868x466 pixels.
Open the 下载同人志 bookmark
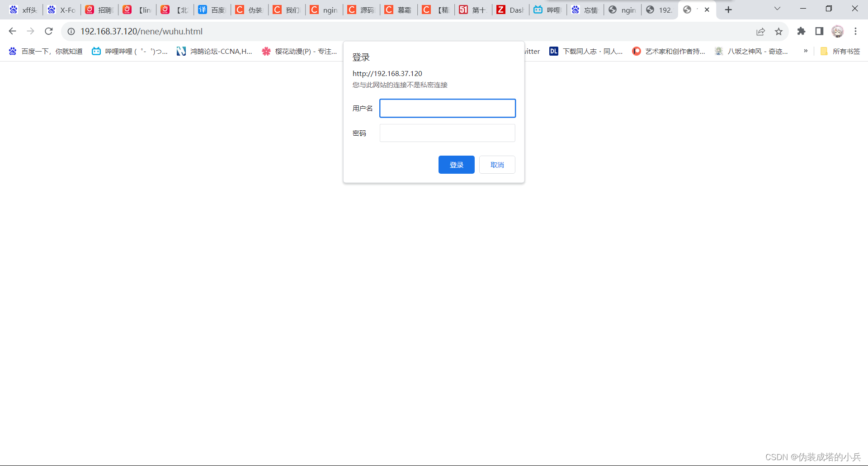586,51
